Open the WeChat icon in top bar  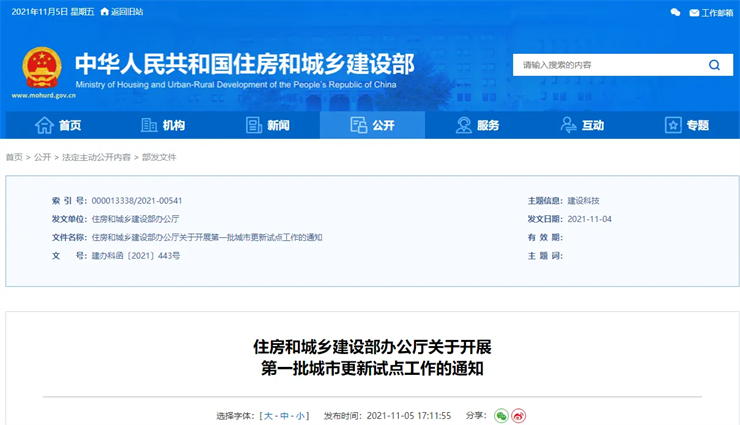tap(675, 13)
